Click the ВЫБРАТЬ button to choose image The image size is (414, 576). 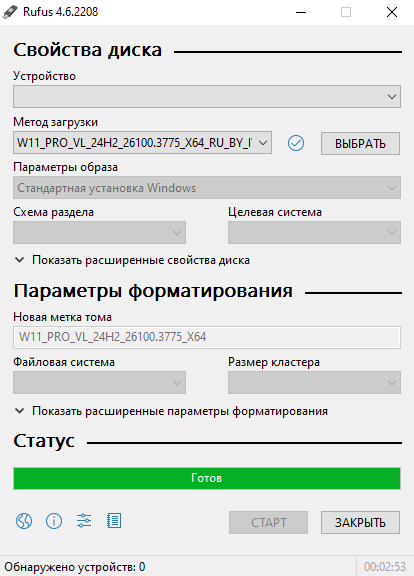360,143
